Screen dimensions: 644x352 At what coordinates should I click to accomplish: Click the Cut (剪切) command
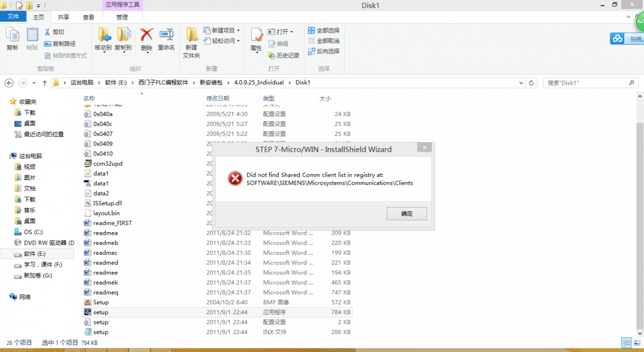(x=54, y=32)
